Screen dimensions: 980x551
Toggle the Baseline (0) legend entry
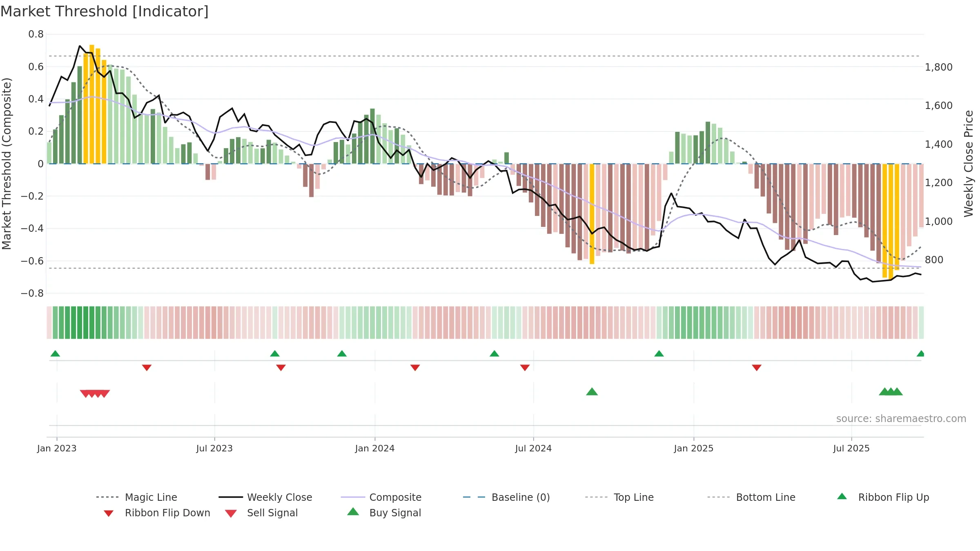[x=506, y=497]
